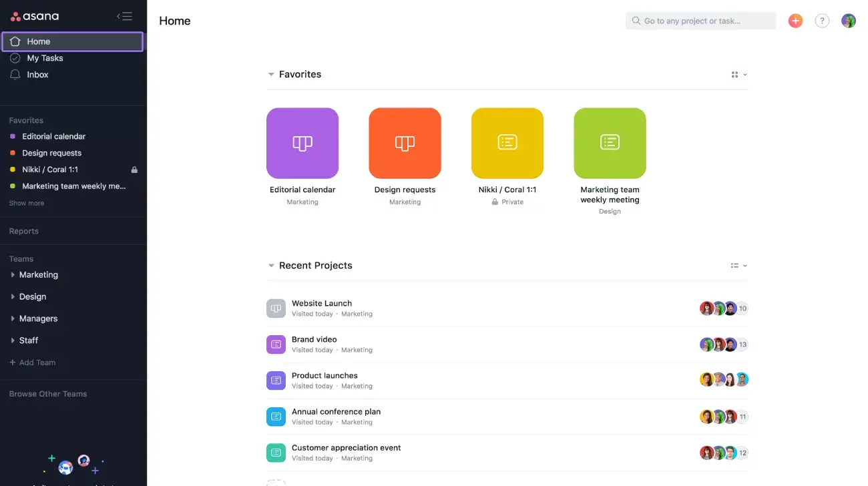The height and width of the screenshot is (486, 868).
Task: Click Show more under sidebar Favorites
Action: 26,202
